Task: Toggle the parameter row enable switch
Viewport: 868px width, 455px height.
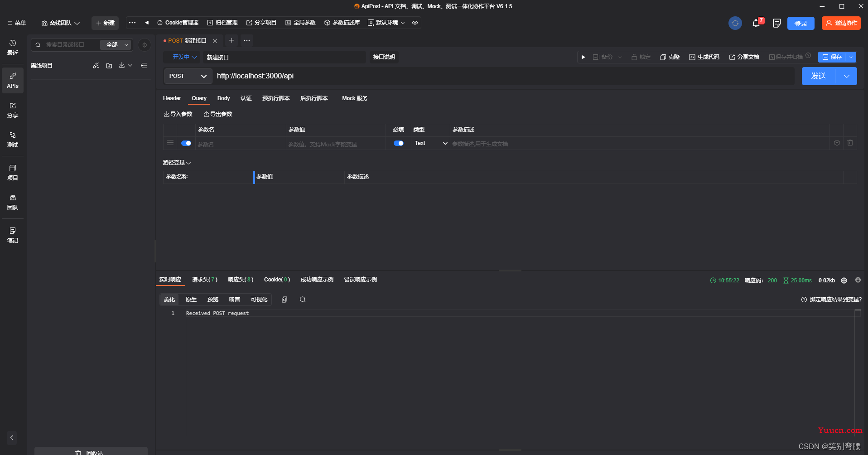Action: tap(186, 143)
